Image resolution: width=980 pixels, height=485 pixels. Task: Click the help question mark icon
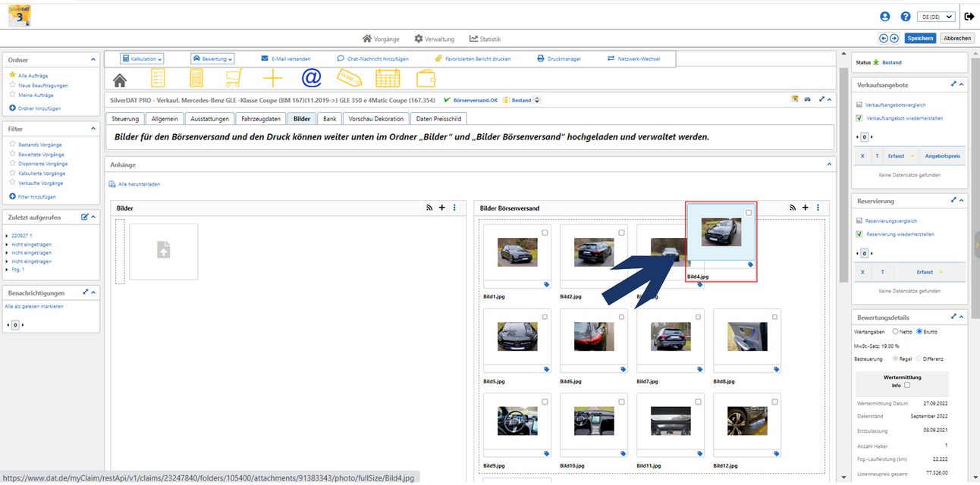coord(906,17)
